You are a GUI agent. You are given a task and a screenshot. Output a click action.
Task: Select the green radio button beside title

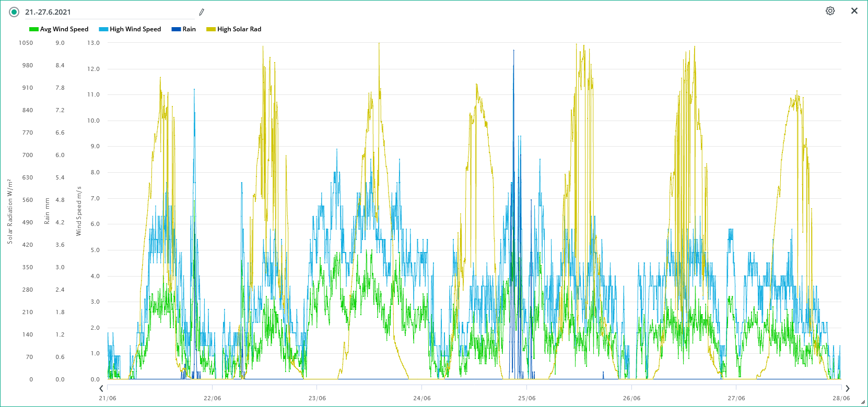14,12
